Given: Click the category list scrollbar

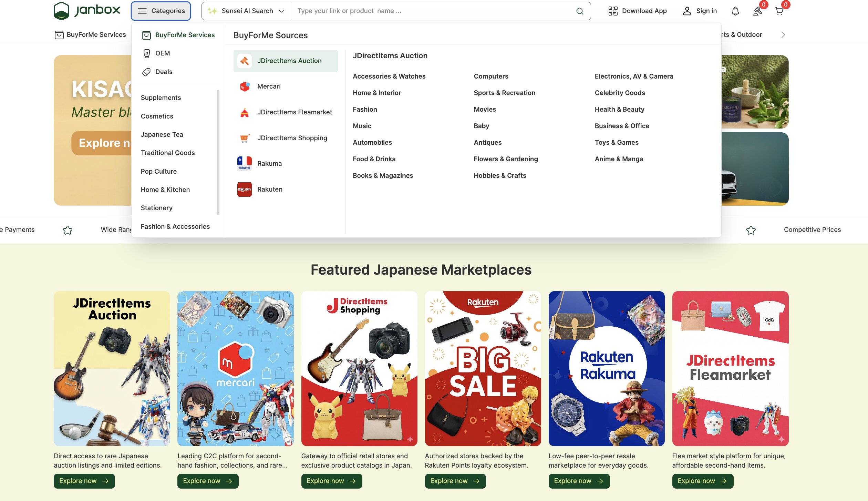Looking at the screenshot, I should point(218,152).
